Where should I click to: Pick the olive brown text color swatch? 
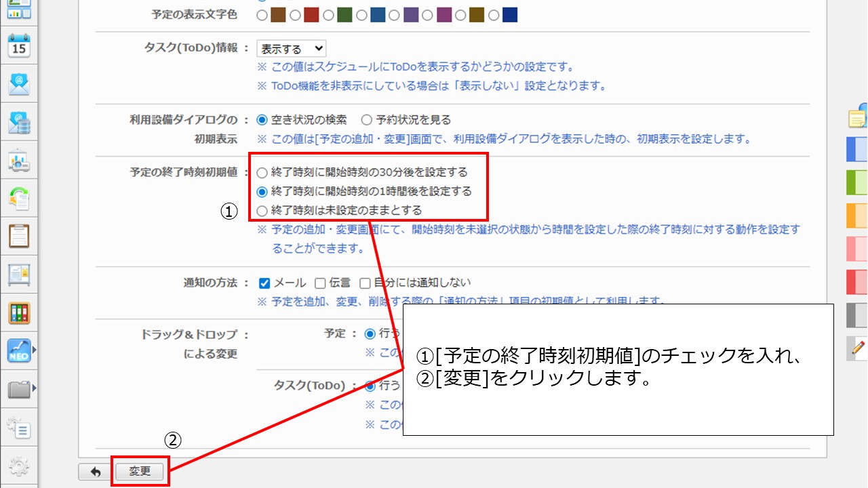tap(477, 15)
